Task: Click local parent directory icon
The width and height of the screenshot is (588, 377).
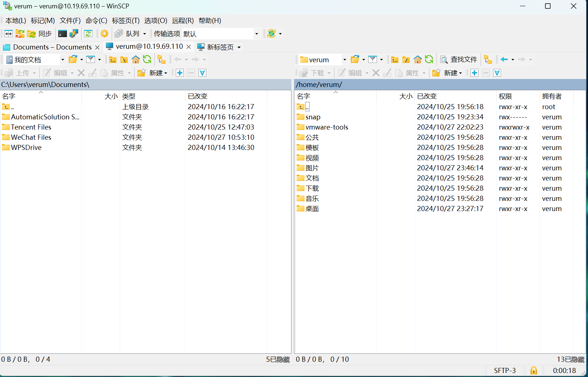Action: pos(113,59)
